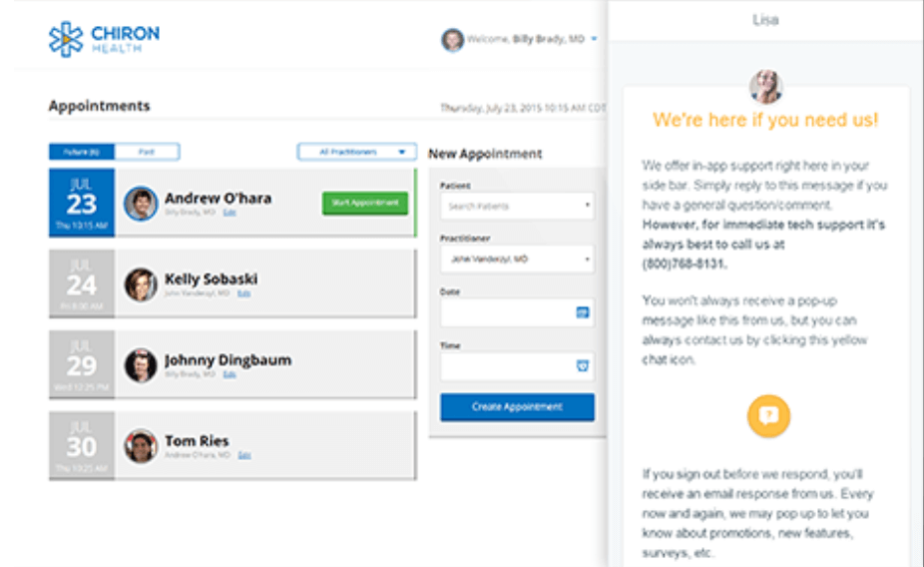Viewport: 924px width, 567px height.
Task: Switch to the Past appointments tab
Action: [x=147, y=152]
